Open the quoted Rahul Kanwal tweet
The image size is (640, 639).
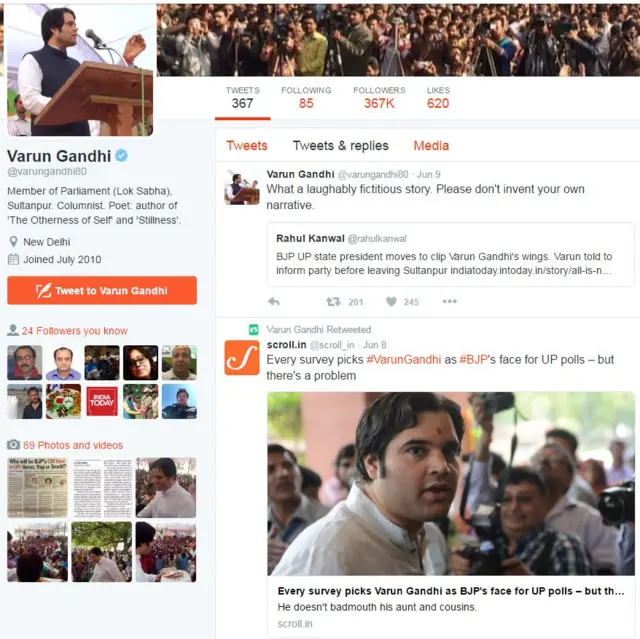451,255
